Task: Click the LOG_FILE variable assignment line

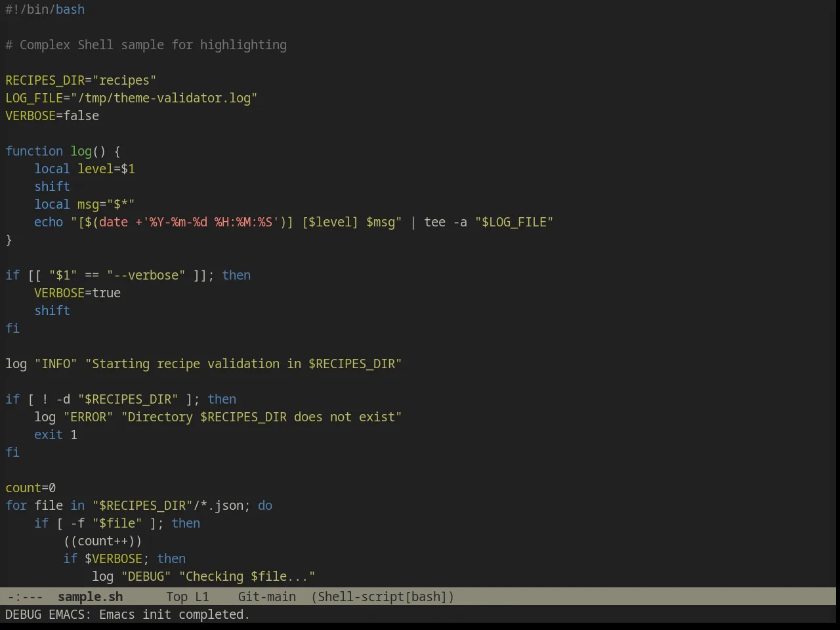Action: click(131, 98)
